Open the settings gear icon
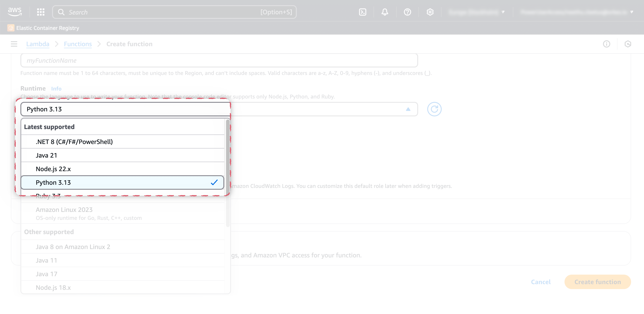Viewport: 644px width, 314px height. (x=430, y=12)
